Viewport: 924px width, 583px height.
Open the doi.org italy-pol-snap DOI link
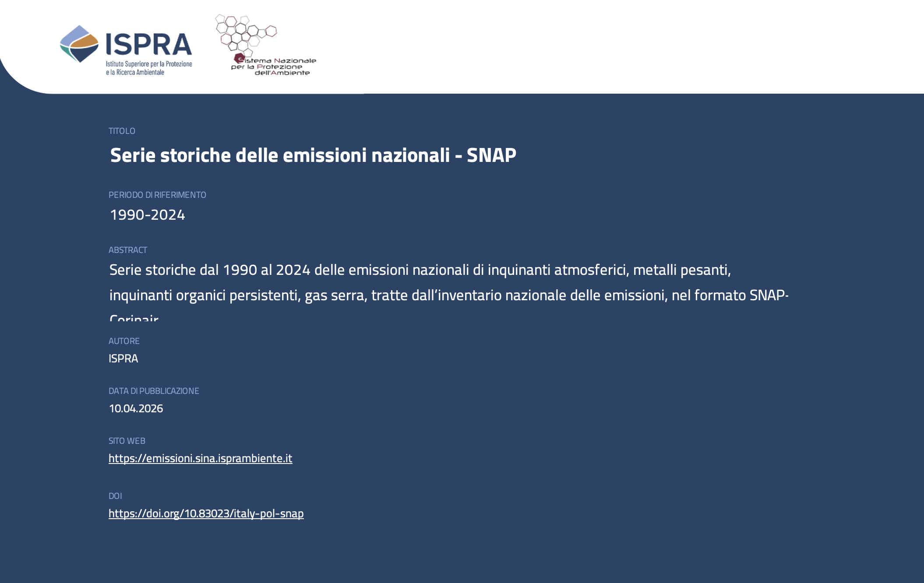[206, 513]
